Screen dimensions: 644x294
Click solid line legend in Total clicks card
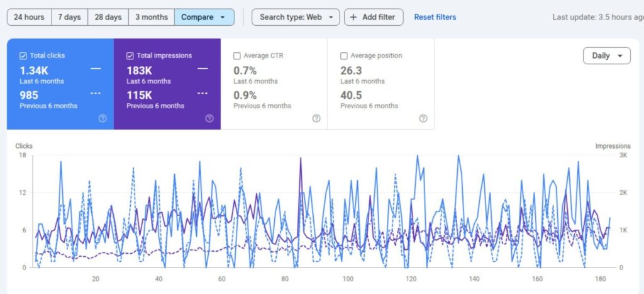pos(96,69)
